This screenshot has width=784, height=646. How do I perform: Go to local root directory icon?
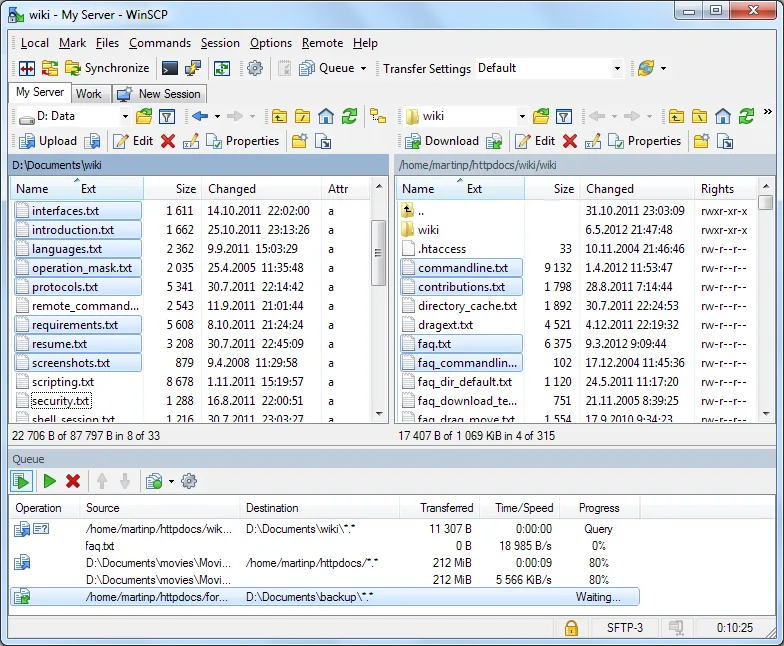coord(302,116)
